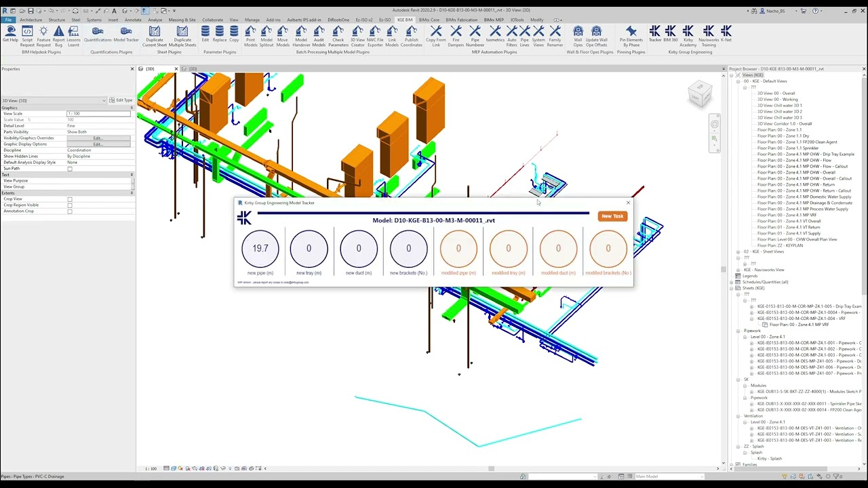Viewport: 868px width, 488px height.
Task: Open parameter Edit tool
Action: click(x=205, y=35)
